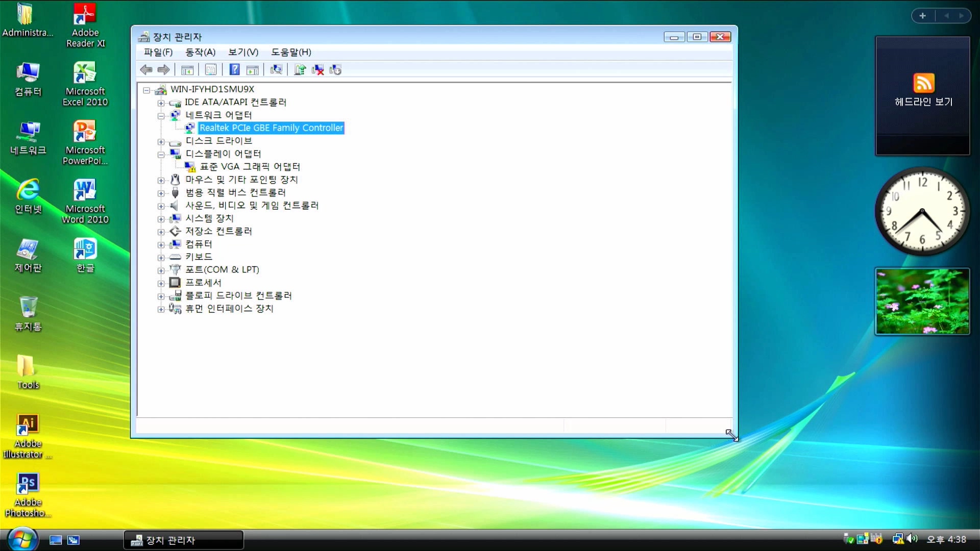Expand the 프로세서 node
The width and height of the screenshot is (980, 551).
161,283
